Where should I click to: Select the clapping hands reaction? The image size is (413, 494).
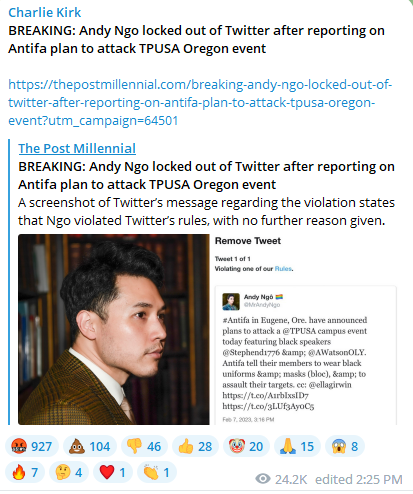[157, 472]
